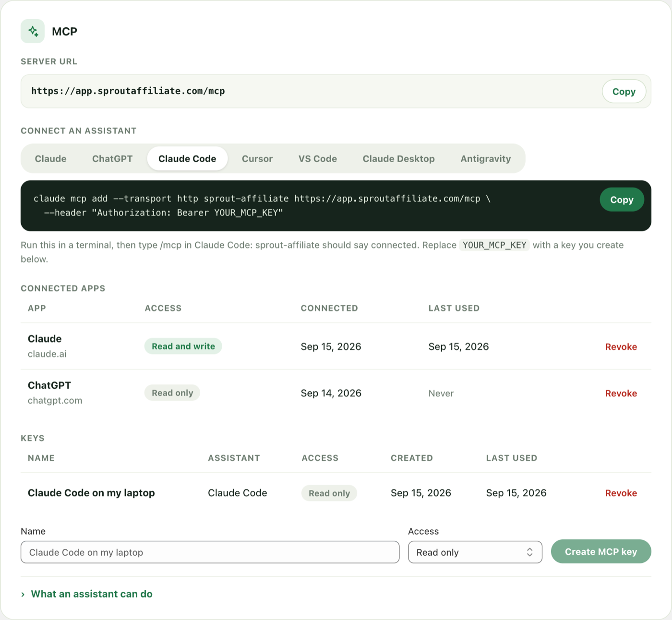Open the VS Code tab

[x=318, y=159]
